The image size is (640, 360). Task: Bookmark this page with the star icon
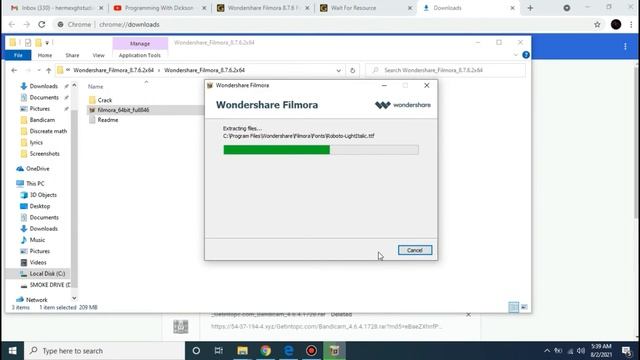tap(597, 24)
